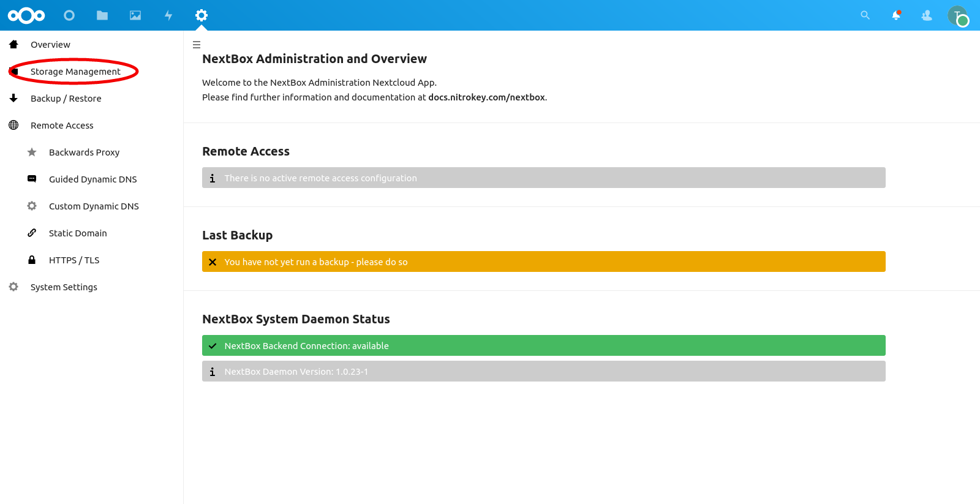Go to Backup / Restore
The image size is (980, 504).
coord(92,98)
